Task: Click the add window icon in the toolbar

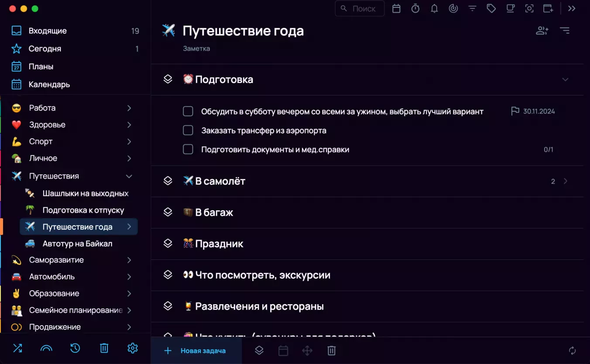Action: (x=548, y=8)
